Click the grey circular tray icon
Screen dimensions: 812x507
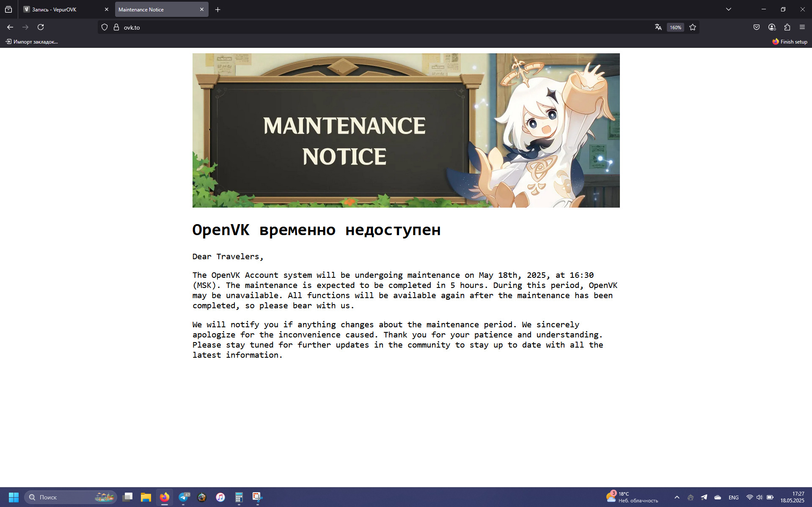click(691, 497)
